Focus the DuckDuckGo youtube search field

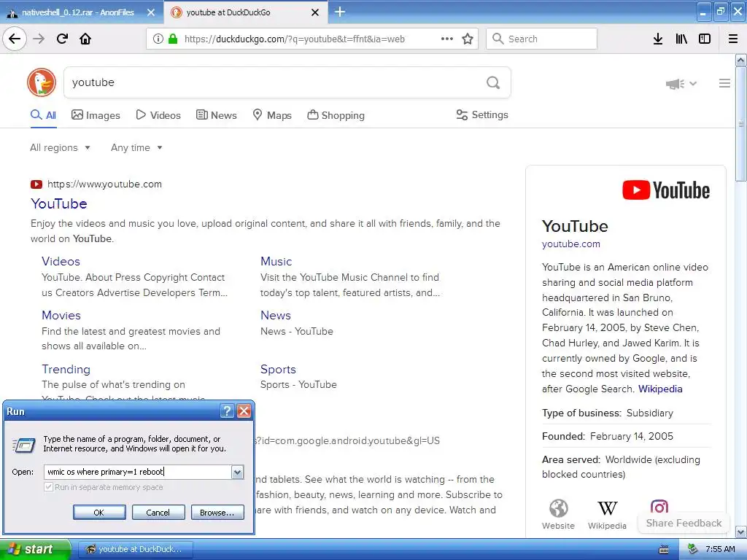coord(276,83)
